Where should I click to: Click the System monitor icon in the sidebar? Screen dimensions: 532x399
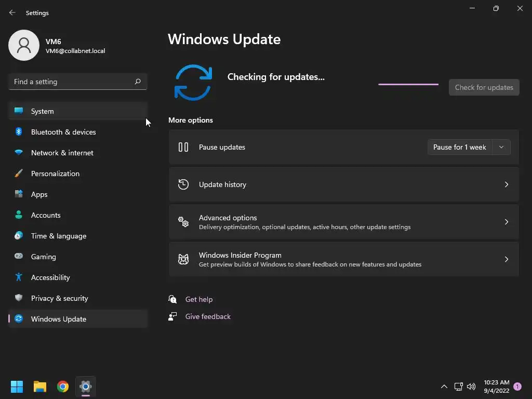coord(19,111)
